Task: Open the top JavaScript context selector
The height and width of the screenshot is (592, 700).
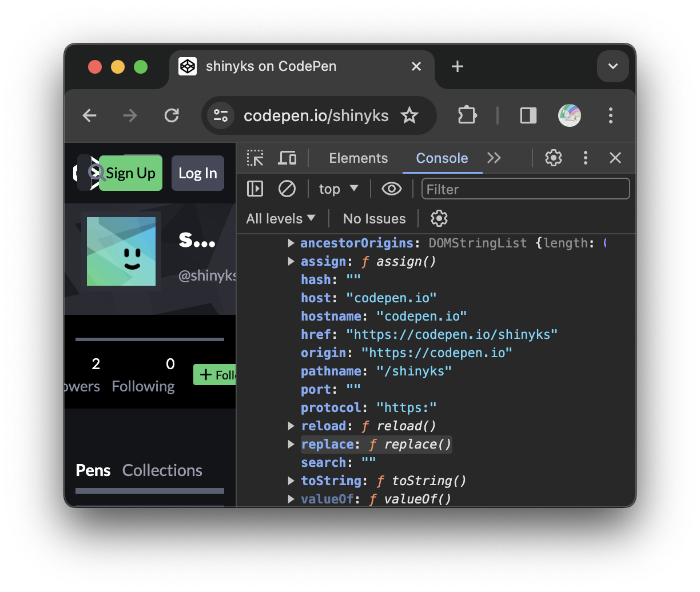Action: click(x=339, y=189)
